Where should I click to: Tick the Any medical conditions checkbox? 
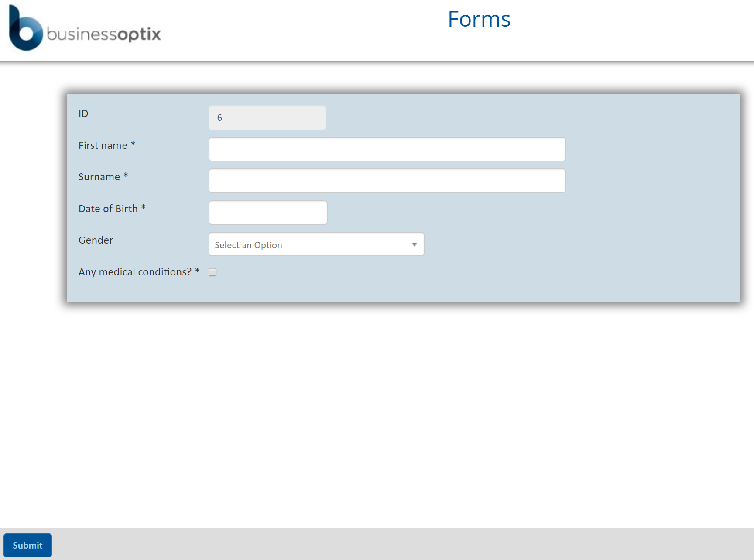point(212,272)
